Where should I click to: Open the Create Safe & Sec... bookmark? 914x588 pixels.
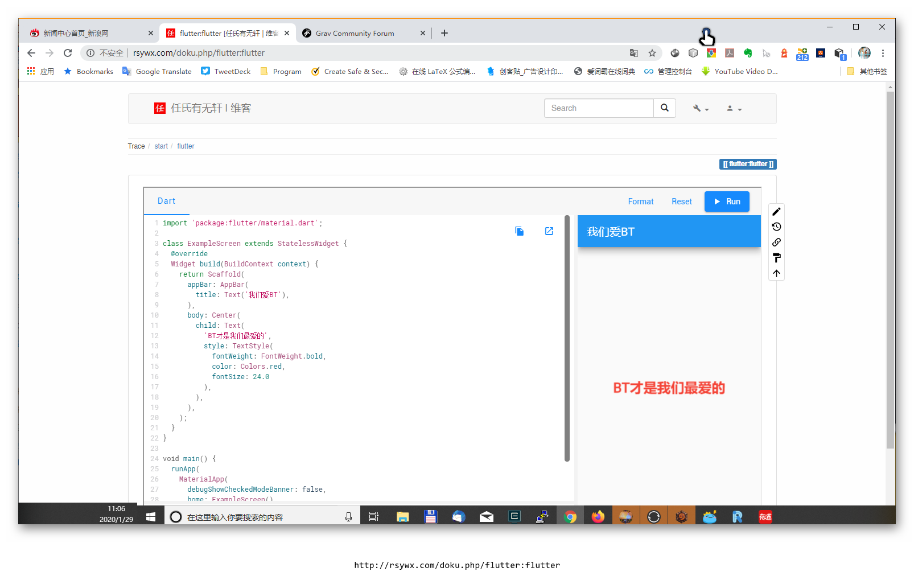[x=350, y=71]
